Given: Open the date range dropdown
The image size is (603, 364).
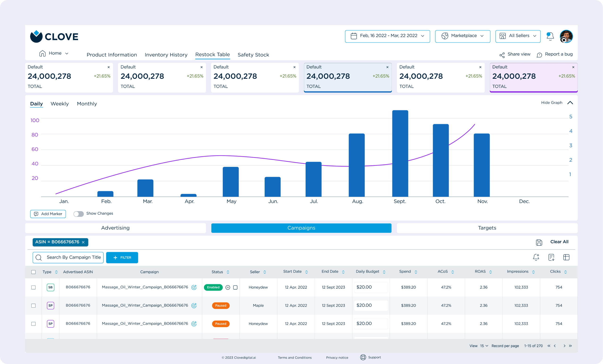Looking at the screenshot, I should tap(387, 36).
